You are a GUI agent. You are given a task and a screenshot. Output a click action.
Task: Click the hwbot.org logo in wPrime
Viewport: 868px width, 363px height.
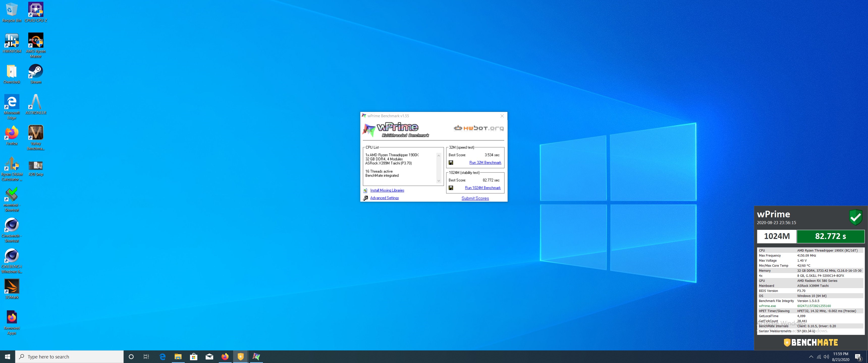coord(478,128)
